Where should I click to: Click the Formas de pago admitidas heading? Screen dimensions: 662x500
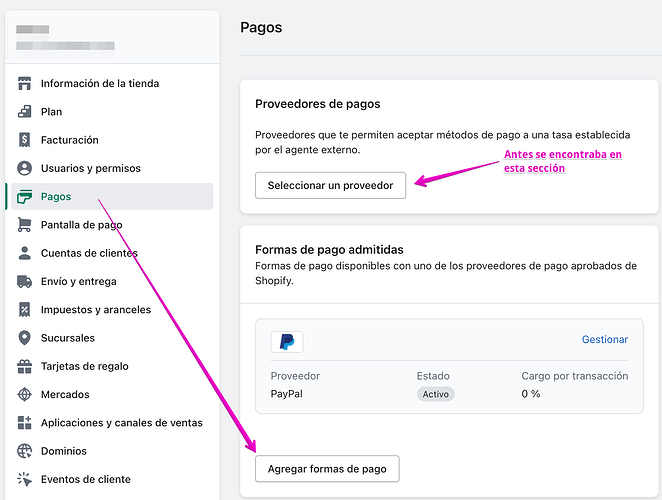click(x=329, y=250)
